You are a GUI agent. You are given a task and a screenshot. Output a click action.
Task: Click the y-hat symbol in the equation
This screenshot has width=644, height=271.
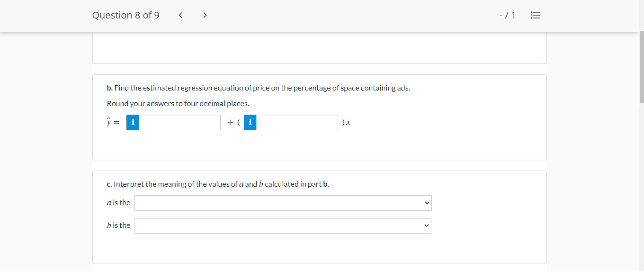[110, 122]
